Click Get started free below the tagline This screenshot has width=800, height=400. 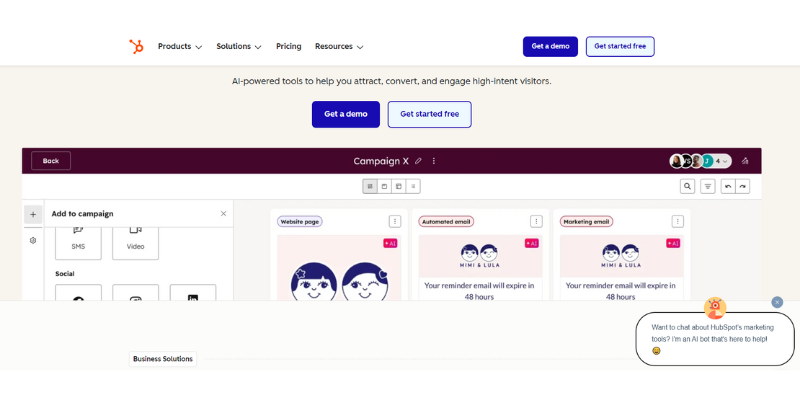coord(429,114)
